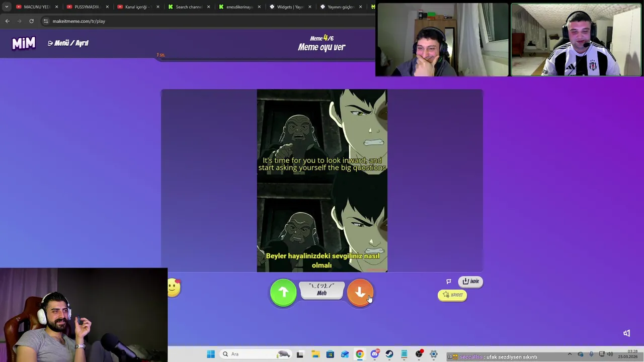Screen dimensions: 644x362
Task: Switch to PUSSYMASYA tab
Action: pos(88,7)
